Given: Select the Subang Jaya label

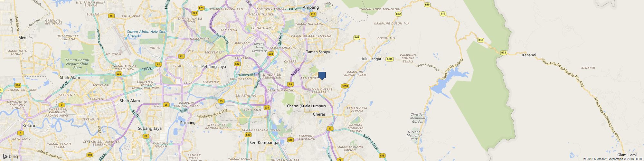Looking at the screenshot, I should 150,128.
